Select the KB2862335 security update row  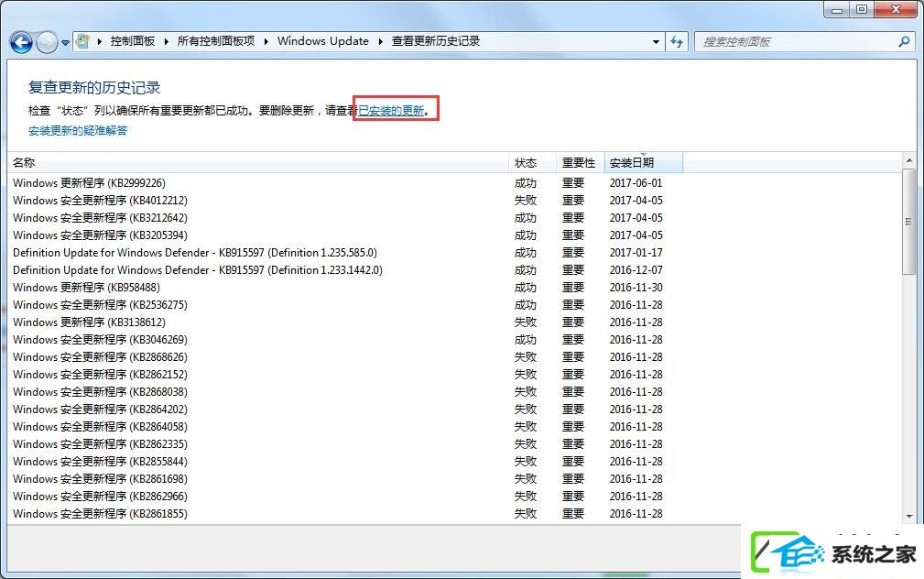(454, 444)
